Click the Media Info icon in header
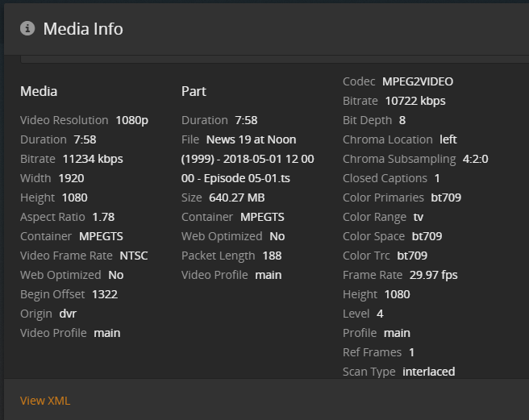 click(27, 28)
